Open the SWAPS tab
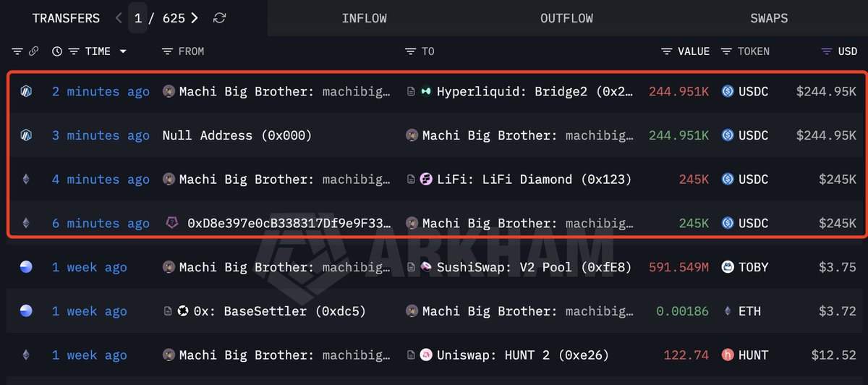Screen dimensions: 868x385 point(769,18)
